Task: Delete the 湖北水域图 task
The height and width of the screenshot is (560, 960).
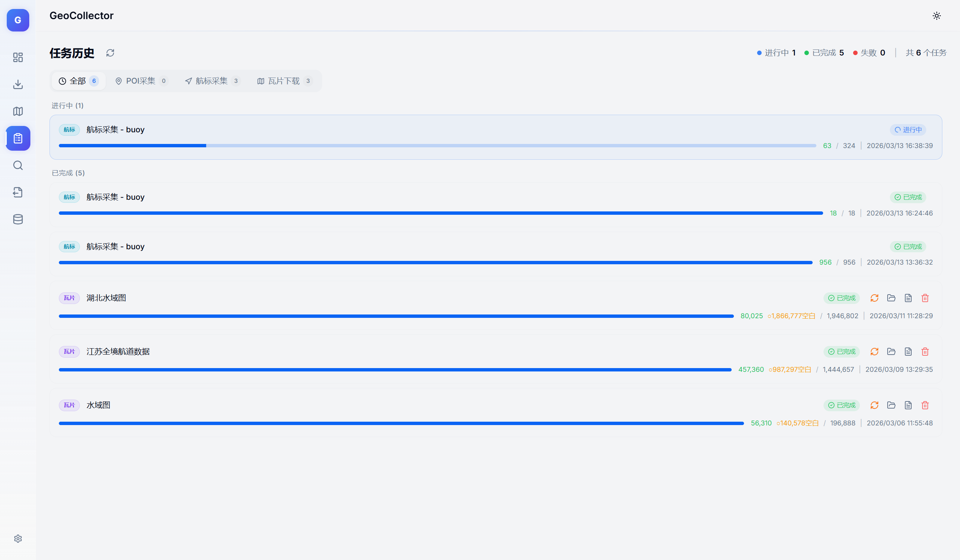Action: tap(925, 298)
